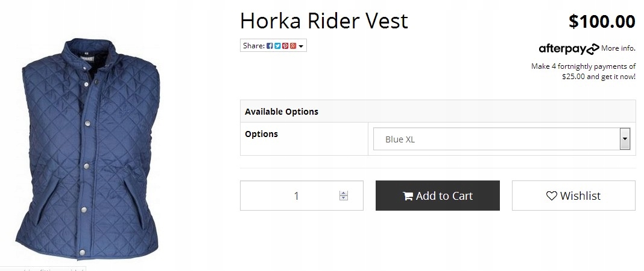644x271 pixels.
Task: Add the vest to cart
Action: (437, 196)
